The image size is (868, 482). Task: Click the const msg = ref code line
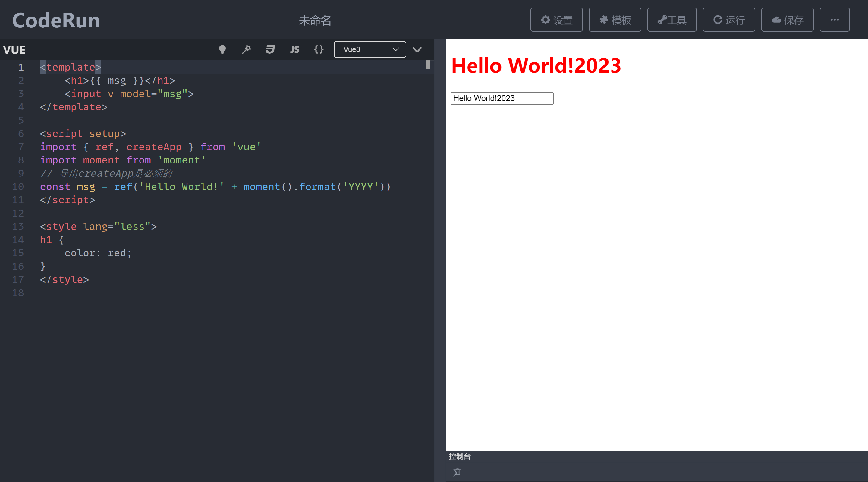(x=215, y=186)
